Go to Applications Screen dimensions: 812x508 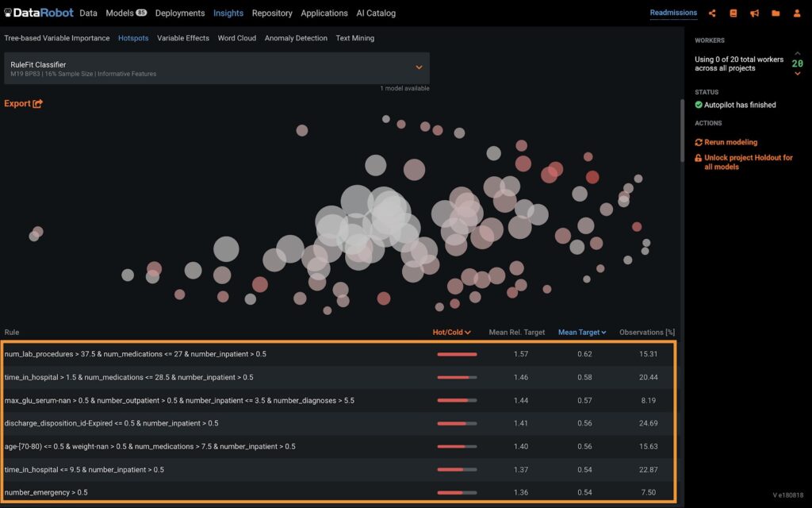(324, 13)
